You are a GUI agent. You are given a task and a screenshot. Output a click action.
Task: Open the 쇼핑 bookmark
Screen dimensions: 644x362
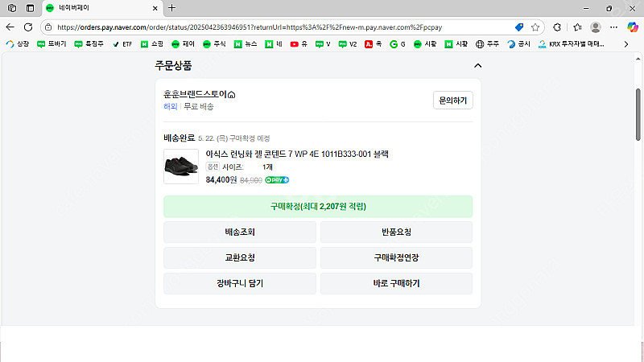pos(152,44)
